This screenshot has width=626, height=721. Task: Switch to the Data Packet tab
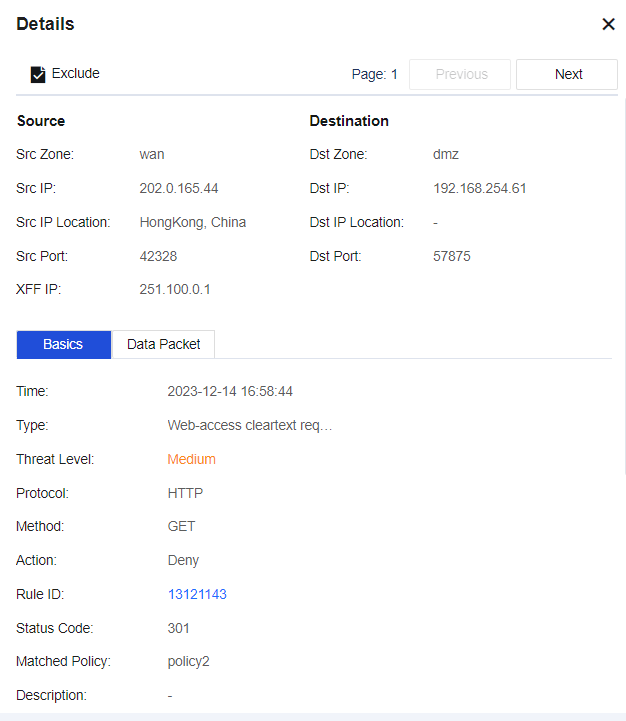[163, 344]
